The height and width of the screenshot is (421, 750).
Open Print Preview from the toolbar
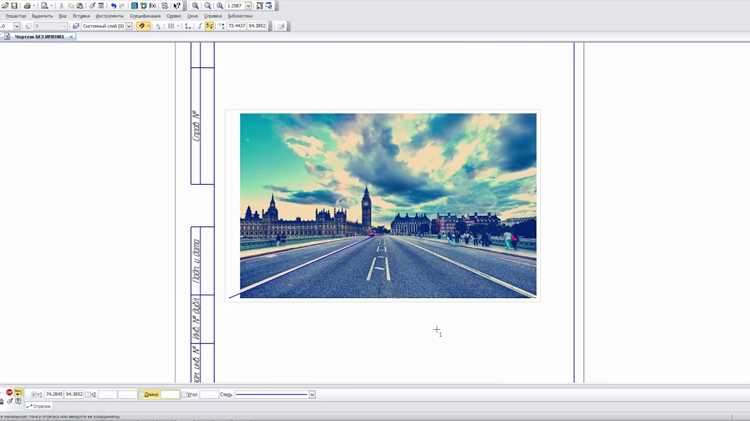44,6
